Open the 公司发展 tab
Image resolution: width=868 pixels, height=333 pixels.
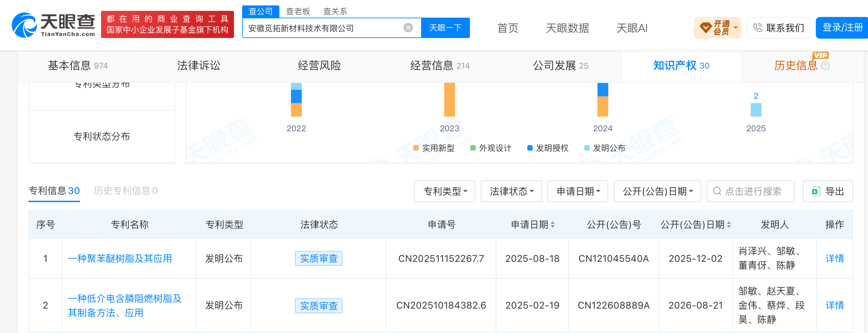(x=561, y=66)
